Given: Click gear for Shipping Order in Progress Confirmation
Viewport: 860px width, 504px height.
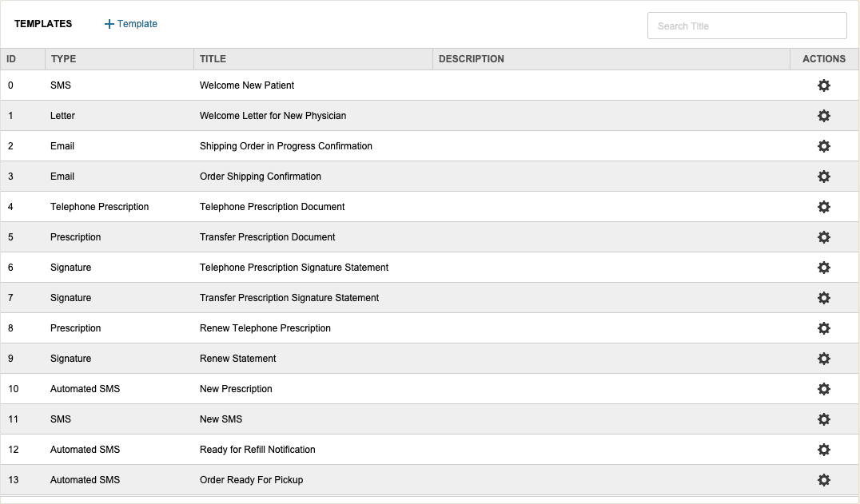Looking at the screenshot, I should coord(824,146).
